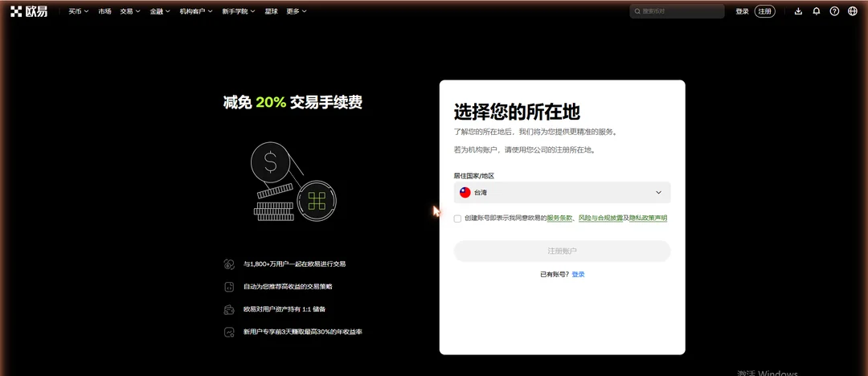Click the 选择您的所在地 heading
This screenshot has width=868, height=376.
(x=517, y=112)
